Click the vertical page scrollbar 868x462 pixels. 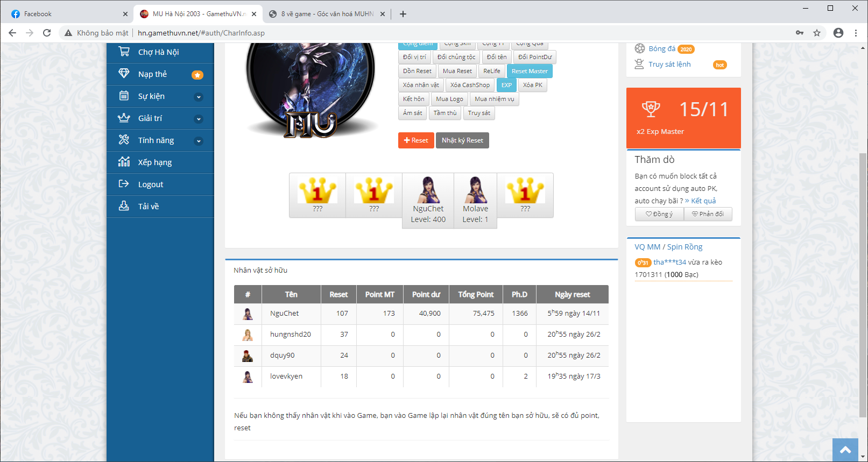click(x=863, y=269)
